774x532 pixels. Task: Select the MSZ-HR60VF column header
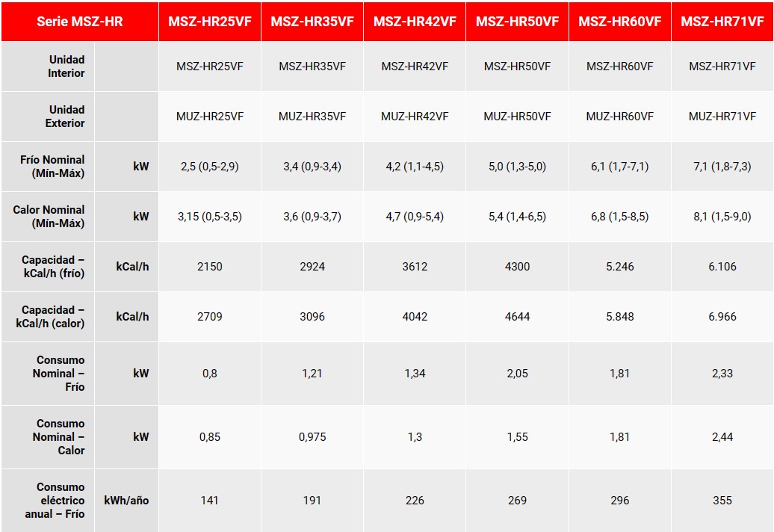(x=620, y=22)
